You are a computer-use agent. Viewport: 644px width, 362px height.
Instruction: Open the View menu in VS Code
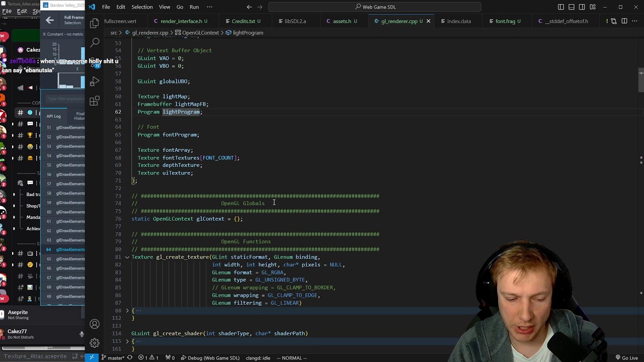coord(165,7)
